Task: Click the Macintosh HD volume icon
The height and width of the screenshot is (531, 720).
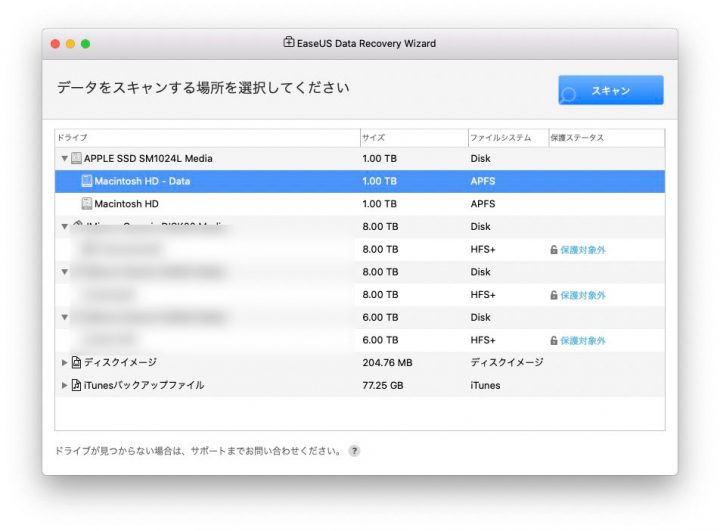Action: pyautogui.click(x=86, y=203)
